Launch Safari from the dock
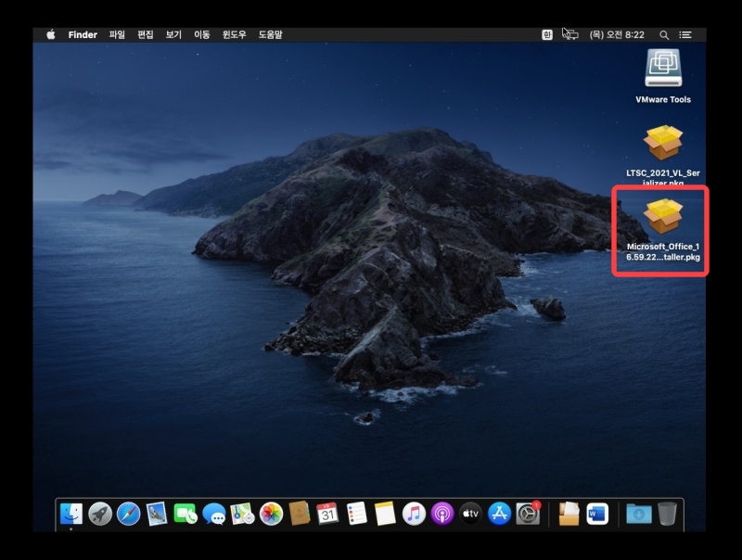The height and width of the screenshot is (560, 742). pos(128,514)
